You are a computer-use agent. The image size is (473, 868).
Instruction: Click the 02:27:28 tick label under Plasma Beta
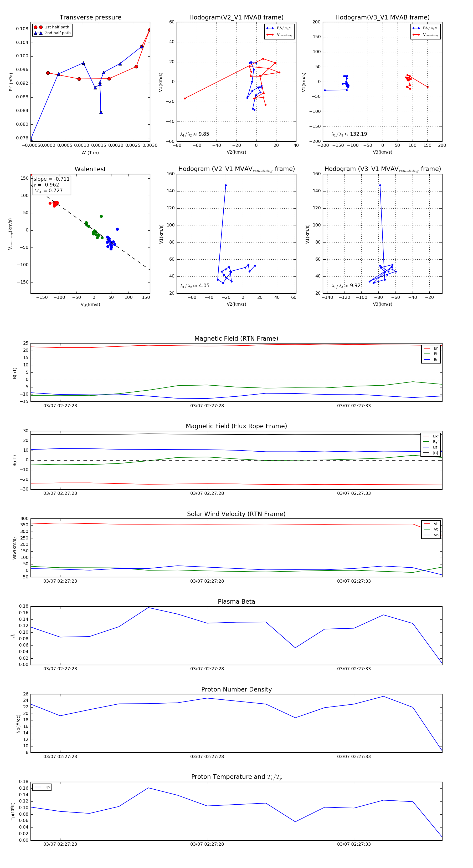[x=207, y=669]
